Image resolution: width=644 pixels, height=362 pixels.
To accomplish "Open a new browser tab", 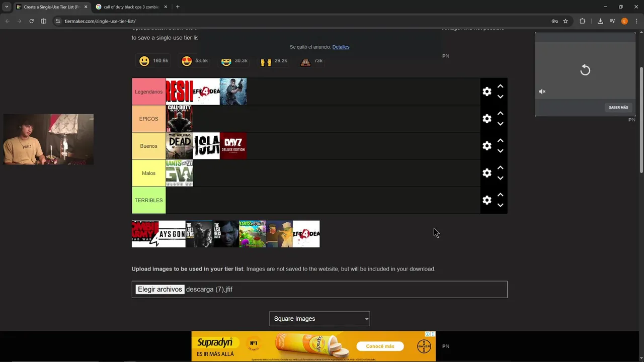I will 178,7.
